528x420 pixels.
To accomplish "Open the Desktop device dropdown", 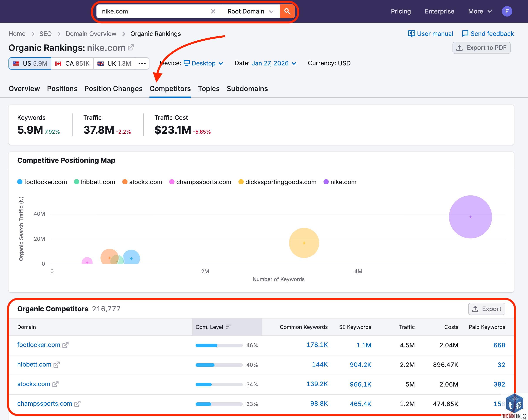I will click(x=203, y=63).
